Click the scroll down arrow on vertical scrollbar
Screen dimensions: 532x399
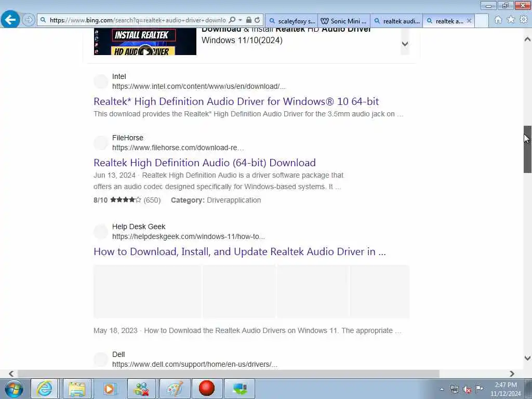(527, 358)
